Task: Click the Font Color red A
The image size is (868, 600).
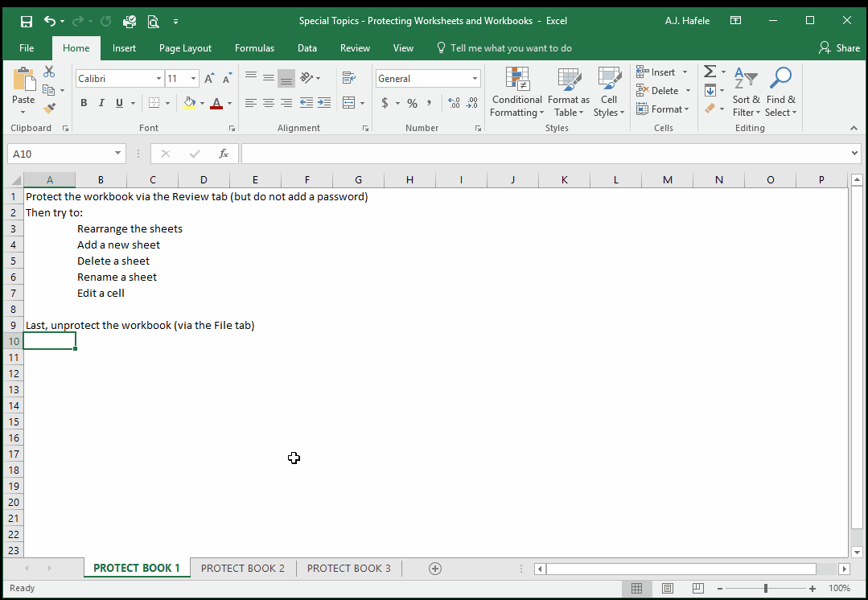Action: [x=216, y=103]
